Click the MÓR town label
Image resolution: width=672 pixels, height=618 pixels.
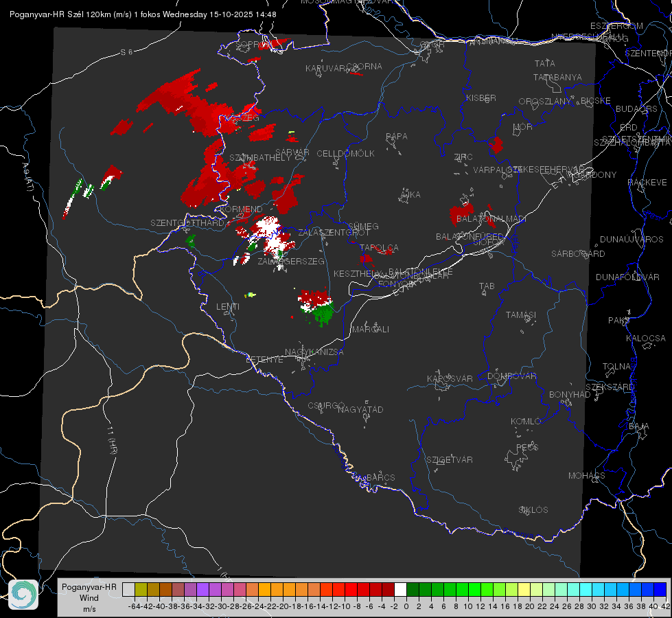pyautogui.click(x=523, y=127)
